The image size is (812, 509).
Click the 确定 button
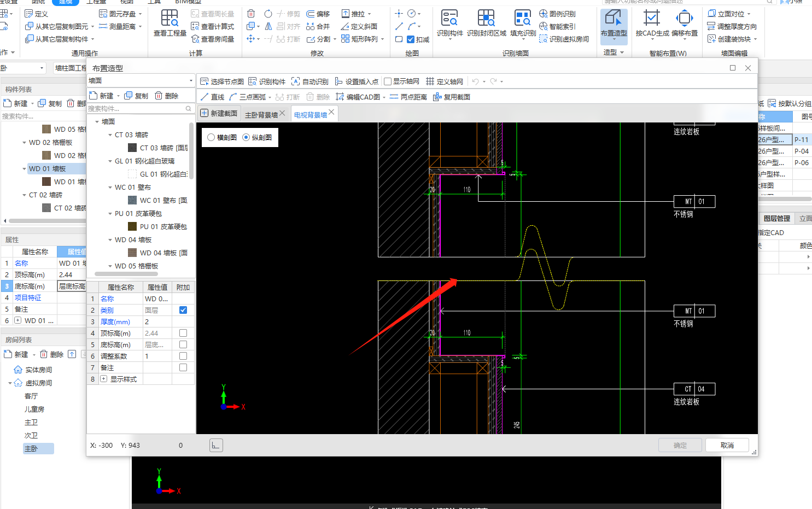(680, 445)
